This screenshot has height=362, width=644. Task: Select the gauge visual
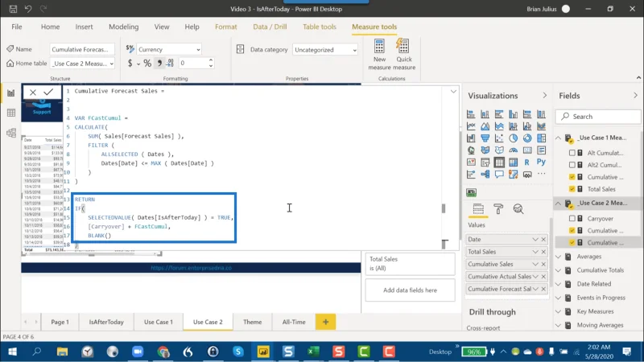tap(513, 150)
